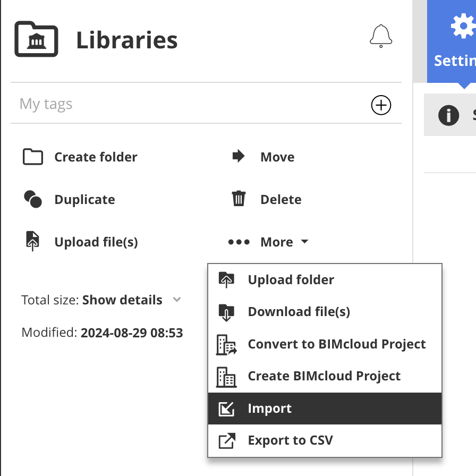Image resolution: width=476 pixels, height=476 pixels.
Task: Click the Move arrow icon
Action: (239, 157)
